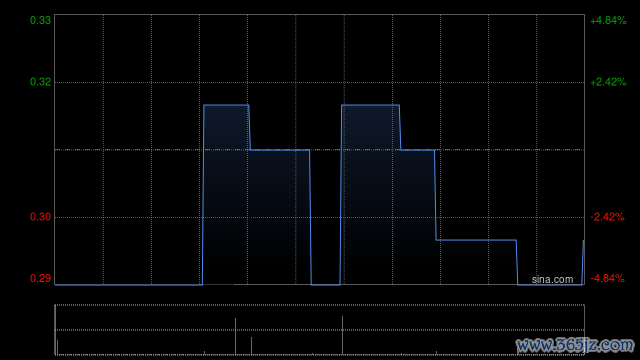The height and width of the screenshot is (360, 640).
Task: Click the first volume bar at left edge
Action: coord(57,347)
